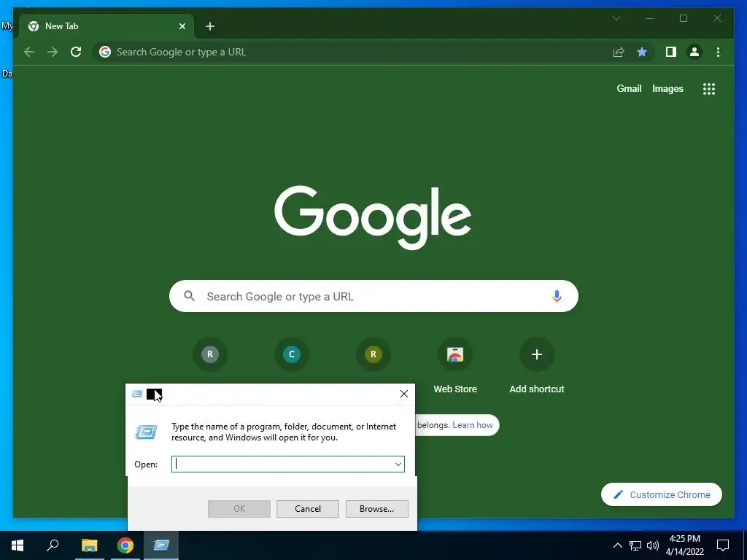Click the Run taskbar icon
Image resolution: width=747 pixels, height=560 pixels.
pyautogui.click(x=161, y=545)
